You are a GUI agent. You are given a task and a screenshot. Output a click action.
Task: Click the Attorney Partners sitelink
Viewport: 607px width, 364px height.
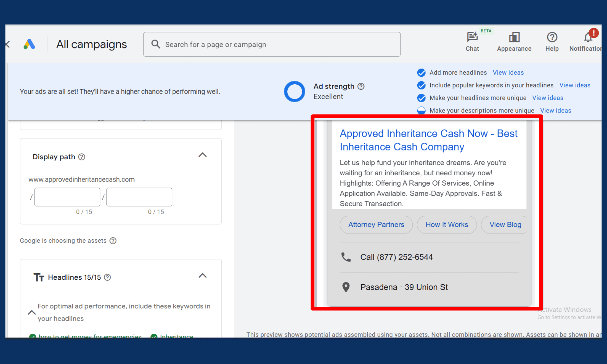point(376,225)
